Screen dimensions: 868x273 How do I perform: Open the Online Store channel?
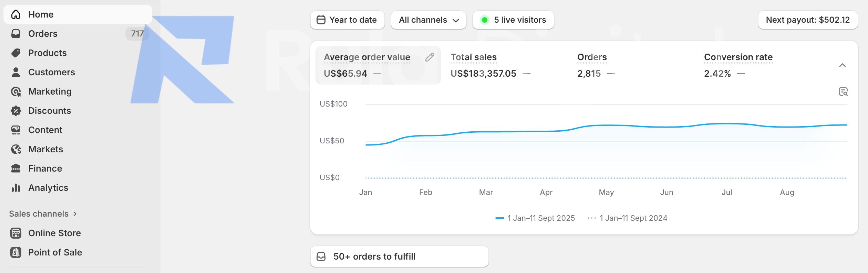[x=54, y=233]
